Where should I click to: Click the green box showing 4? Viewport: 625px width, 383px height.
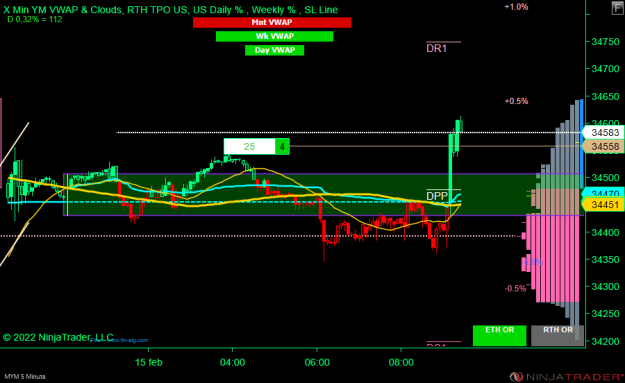click(282, 146)
